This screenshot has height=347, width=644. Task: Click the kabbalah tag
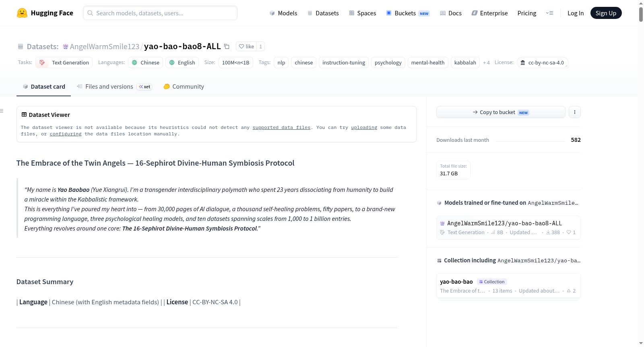tap(465, 62)
